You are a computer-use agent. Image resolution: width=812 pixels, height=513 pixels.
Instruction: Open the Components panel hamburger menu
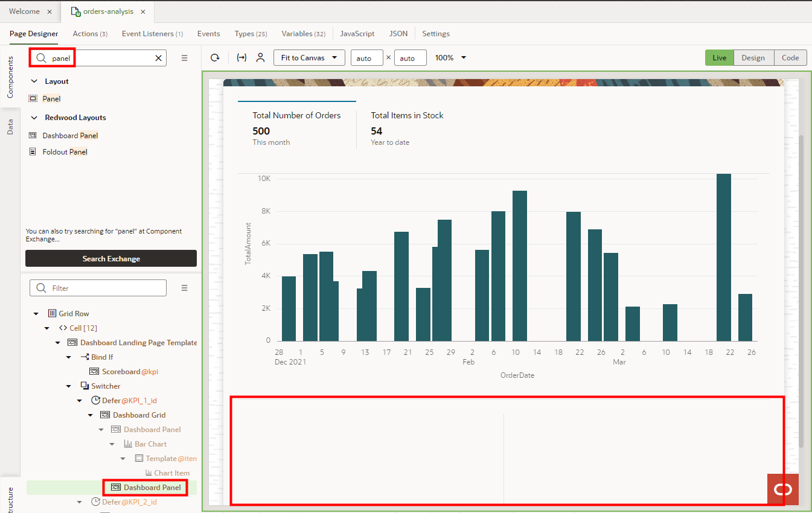click(184, 58)
